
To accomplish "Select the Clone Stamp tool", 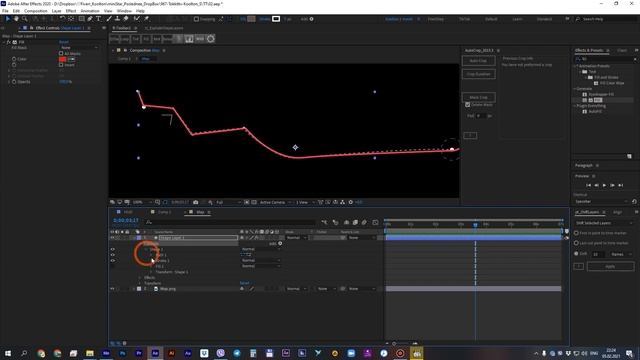I will (118, 19).
